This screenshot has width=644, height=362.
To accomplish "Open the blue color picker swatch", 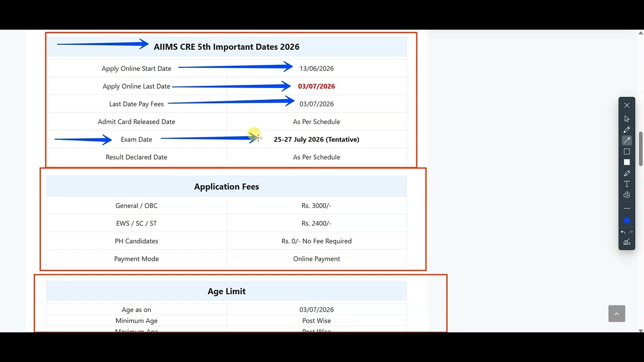I will pos(626,220).
